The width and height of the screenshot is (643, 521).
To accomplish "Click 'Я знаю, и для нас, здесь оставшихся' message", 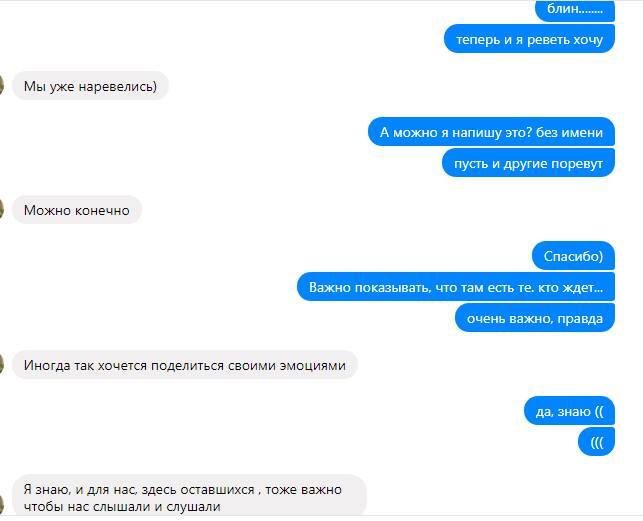I will pyautogui.click(x=189, y=495).
